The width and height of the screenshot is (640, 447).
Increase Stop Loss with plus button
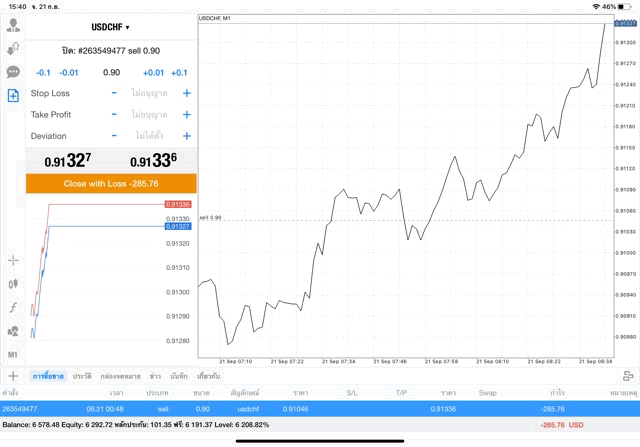[x=186, y=93]
